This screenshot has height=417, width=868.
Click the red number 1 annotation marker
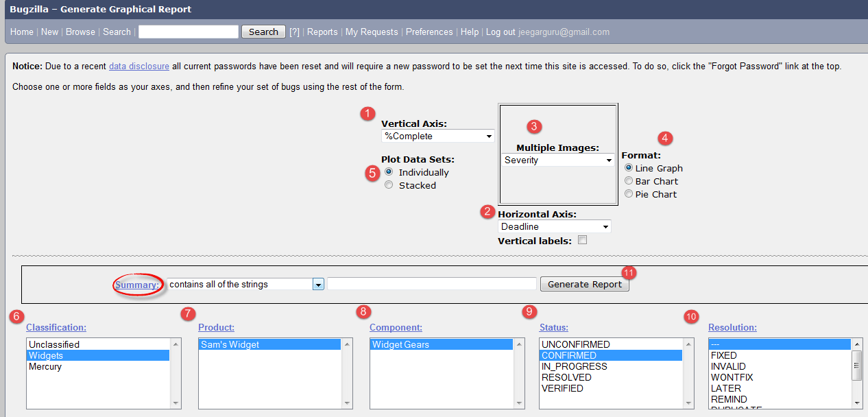tap(368, 113)
